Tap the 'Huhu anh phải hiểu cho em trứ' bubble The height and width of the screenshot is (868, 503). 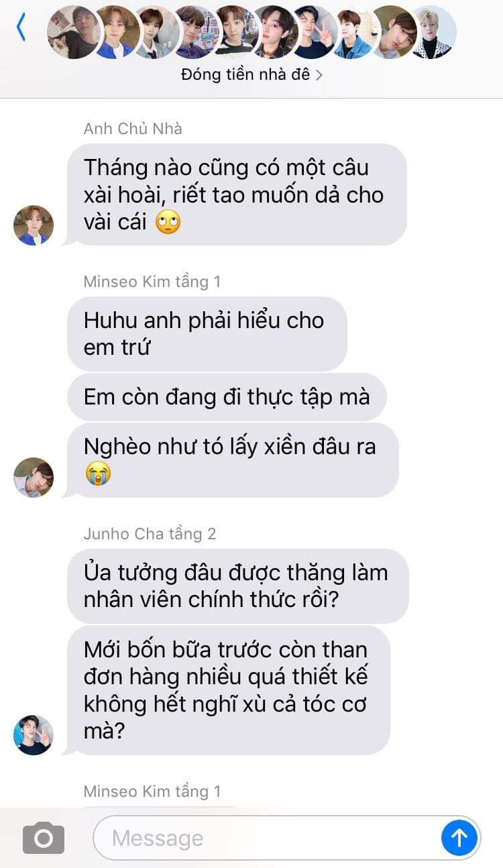coord(207,334)
